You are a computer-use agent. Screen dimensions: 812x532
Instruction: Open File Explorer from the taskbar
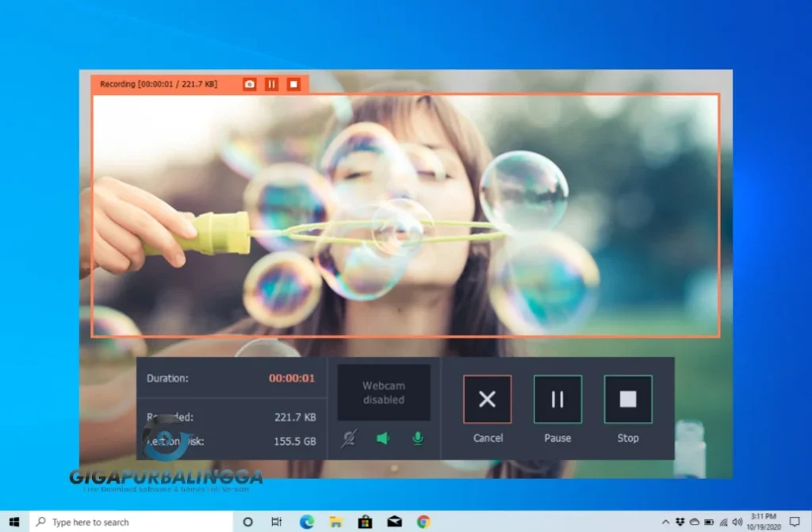point(335,522)
